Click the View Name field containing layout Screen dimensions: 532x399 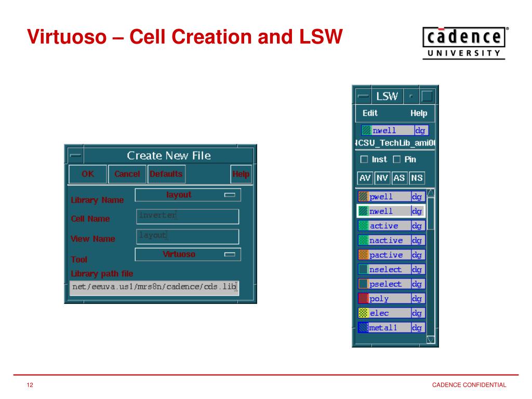click(x=187, y=236)
